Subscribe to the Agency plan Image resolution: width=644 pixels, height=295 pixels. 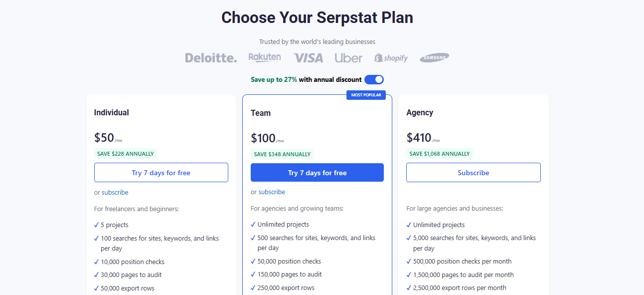[x=474, y=173]
